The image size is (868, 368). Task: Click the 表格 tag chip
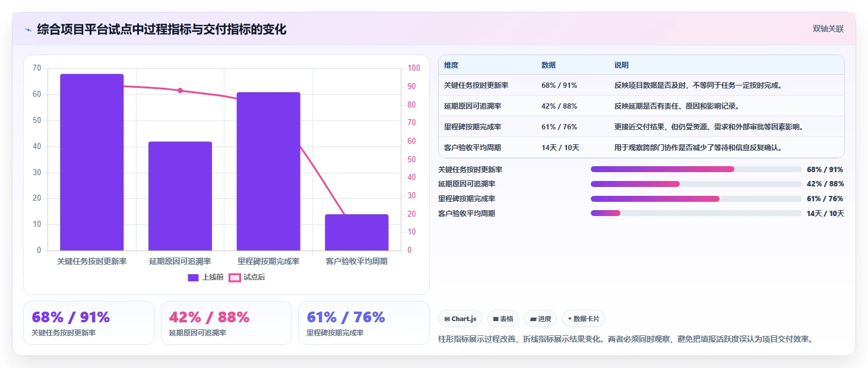[x=503, y=319]
